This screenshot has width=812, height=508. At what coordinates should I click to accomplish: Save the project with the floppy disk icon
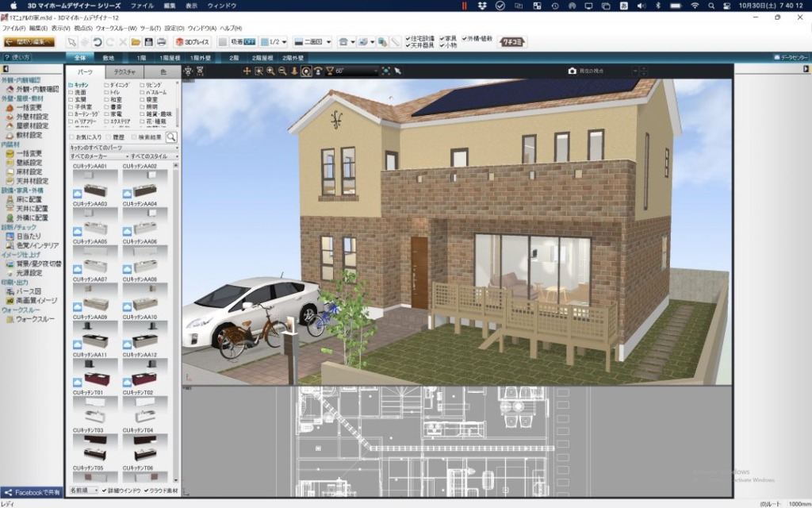[148, 42]
